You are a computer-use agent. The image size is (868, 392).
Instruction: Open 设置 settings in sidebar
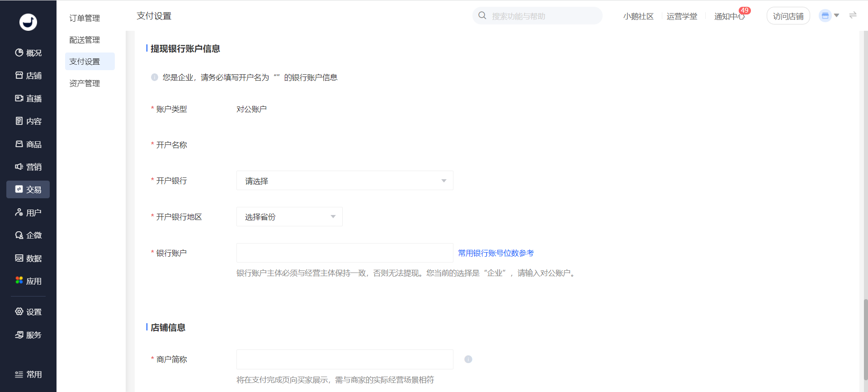click(28, 312)
